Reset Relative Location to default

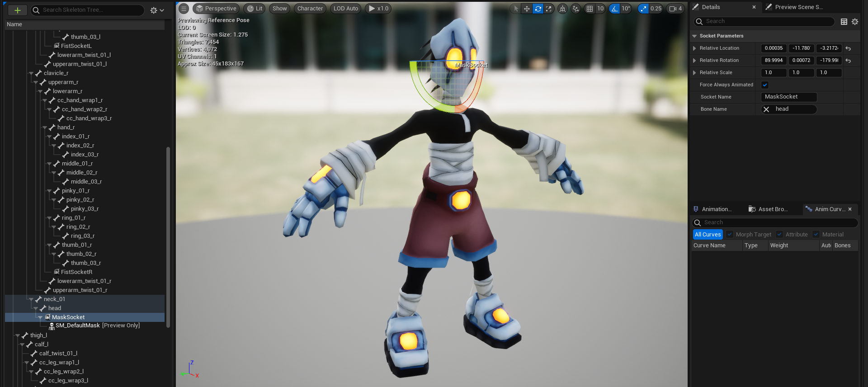click(848, 48)
